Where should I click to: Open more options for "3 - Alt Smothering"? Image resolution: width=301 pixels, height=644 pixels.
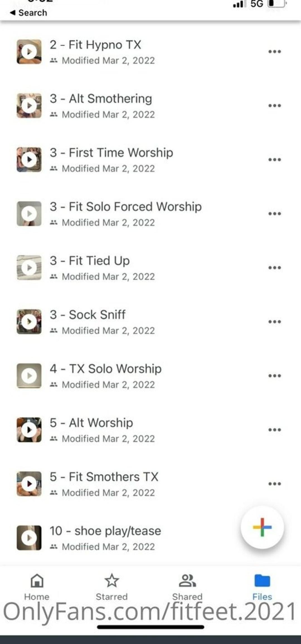click(275, 106)
